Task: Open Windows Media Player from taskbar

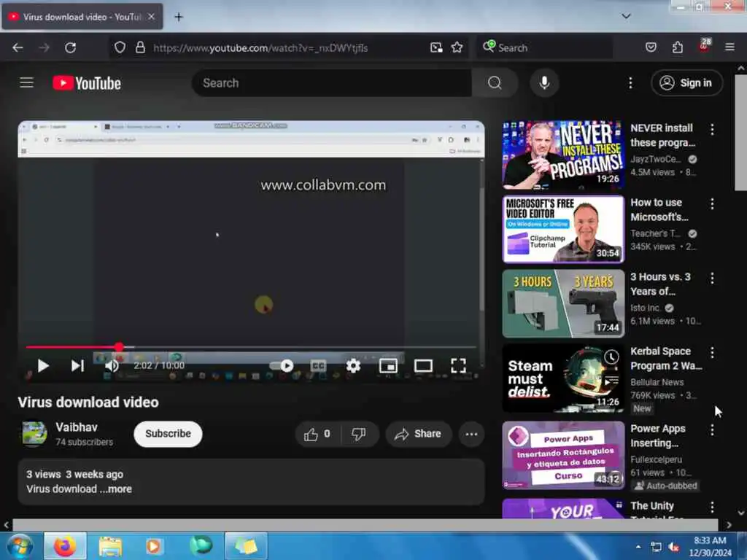Action: pos(153,546)
